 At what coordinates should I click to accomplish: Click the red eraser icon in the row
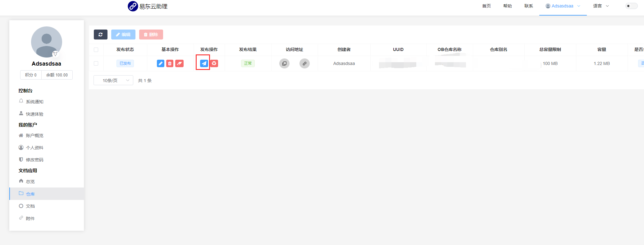point(179,63)
